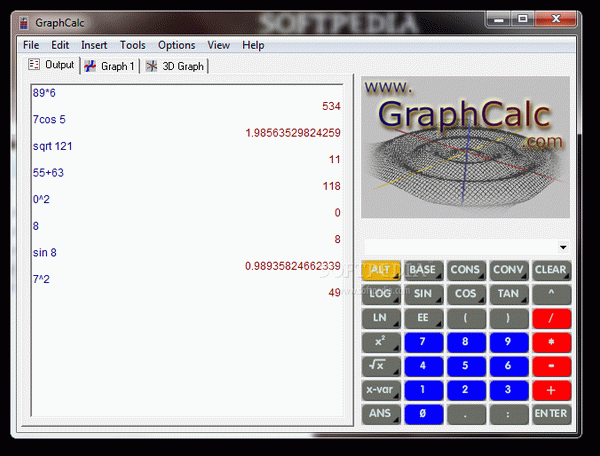Click the red plus key
The height and width of the screenshot is (456, 600).
pyautogui.click(x=551, y=390)
